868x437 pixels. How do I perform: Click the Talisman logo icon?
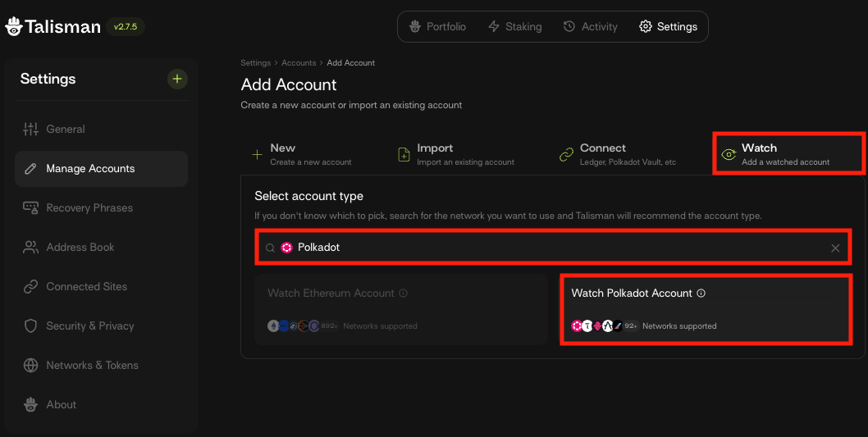coord(13,26)
